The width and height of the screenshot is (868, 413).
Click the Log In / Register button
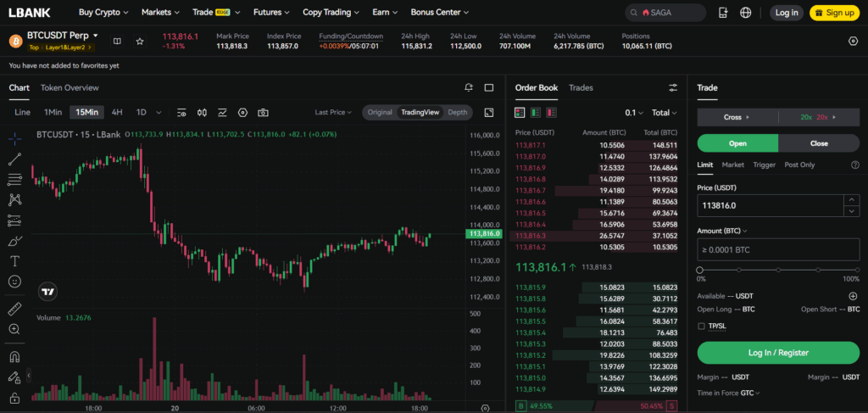coord(778,353)
